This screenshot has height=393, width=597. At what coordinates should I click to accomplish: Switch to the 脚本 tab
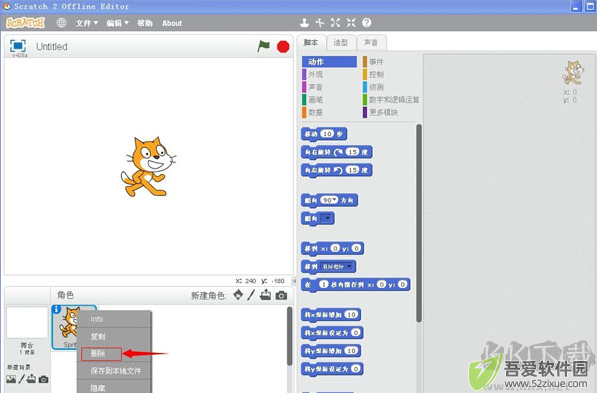(x=311, y=43)
